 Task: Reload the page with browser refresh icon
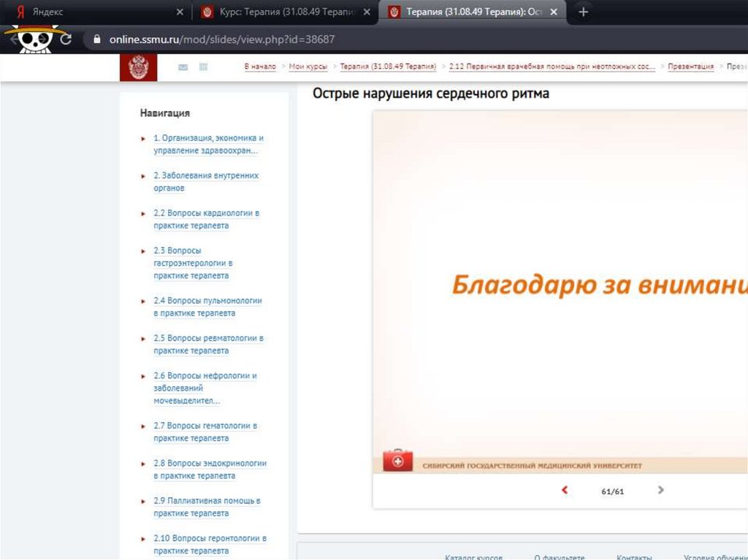tap(66, 39)
